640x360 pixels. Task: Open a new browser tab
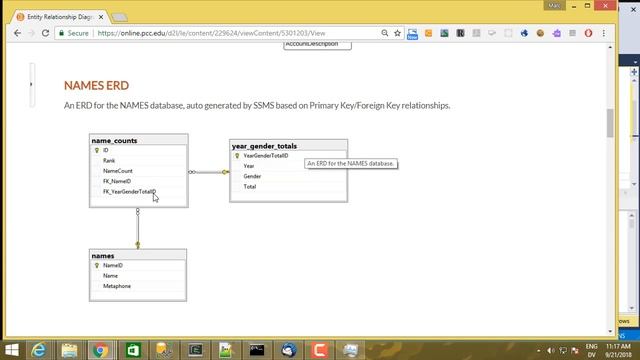[120, 17]
